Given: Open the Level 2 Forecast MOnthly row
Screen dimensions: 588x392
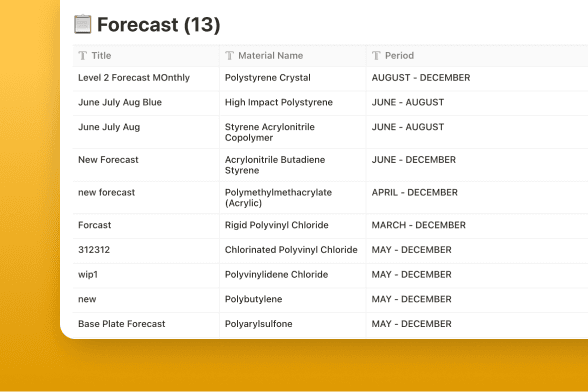Looking at the screenshot, I should (x=134, y=78).
